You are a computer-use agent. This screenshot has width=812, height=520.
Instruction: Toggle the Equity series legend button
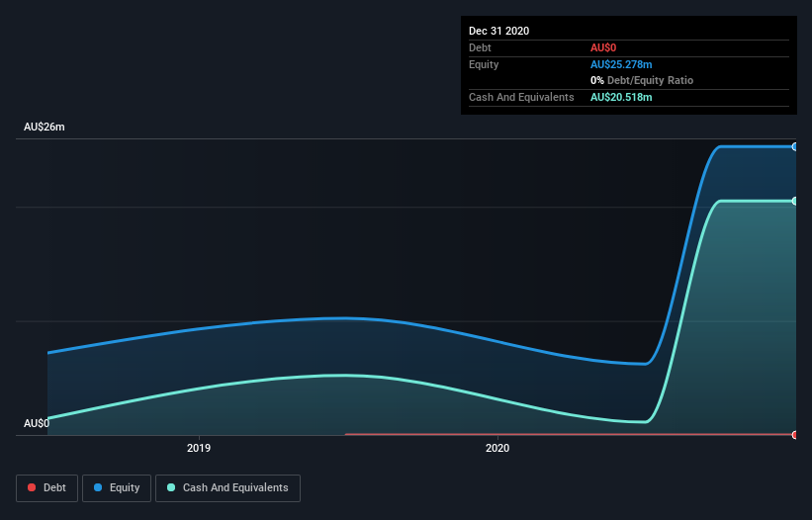[117, 488]
